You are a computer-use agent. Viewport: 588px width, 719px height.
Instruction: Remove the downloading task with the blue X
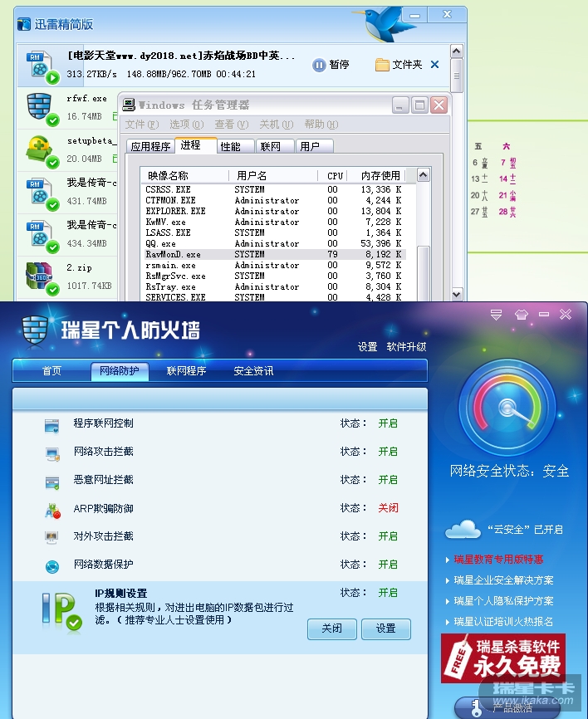[435, 65]
